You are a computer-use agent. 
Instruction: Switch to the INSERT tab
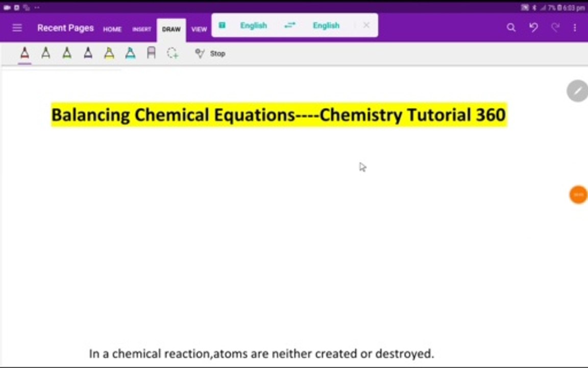(141, 29)
